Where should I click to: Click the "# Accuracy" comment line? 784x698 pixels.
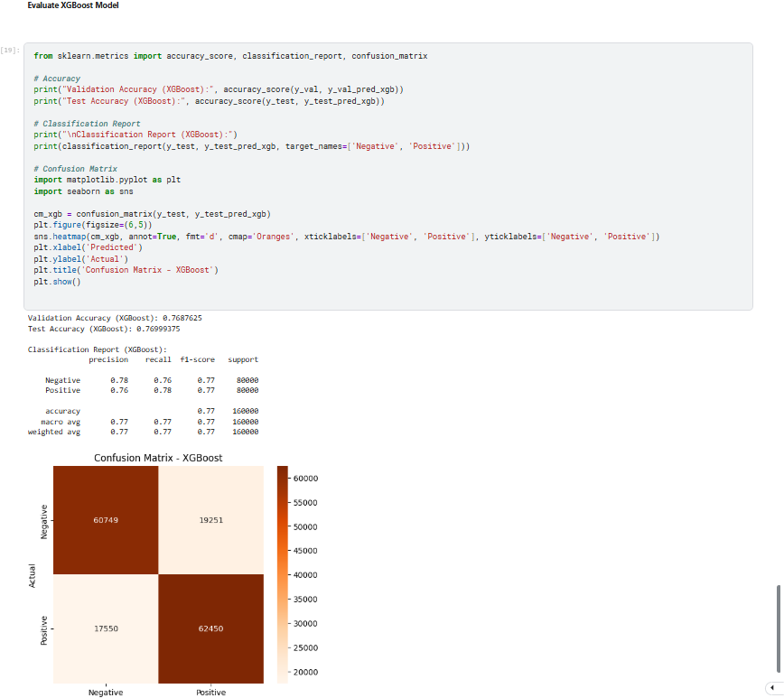tap(57, 79)
